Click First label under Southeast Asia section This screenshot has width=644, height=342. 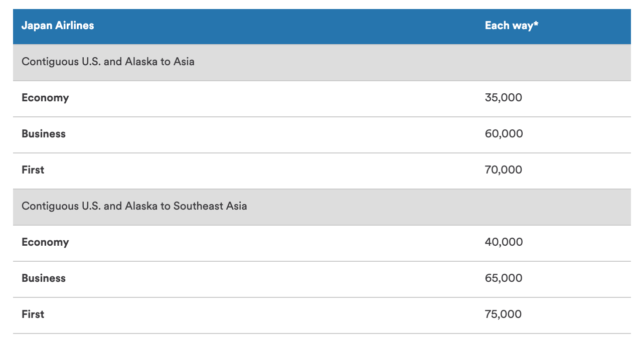point(33,314)
